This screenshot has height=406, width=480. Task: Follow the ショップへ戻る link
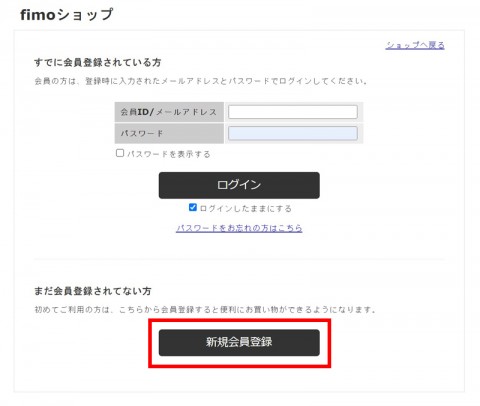tap(415, 45)
